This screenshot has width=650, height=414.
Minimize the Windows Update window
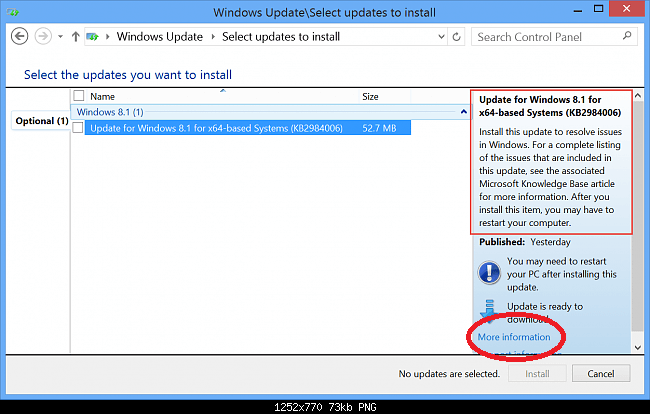(x=578, y=10)
